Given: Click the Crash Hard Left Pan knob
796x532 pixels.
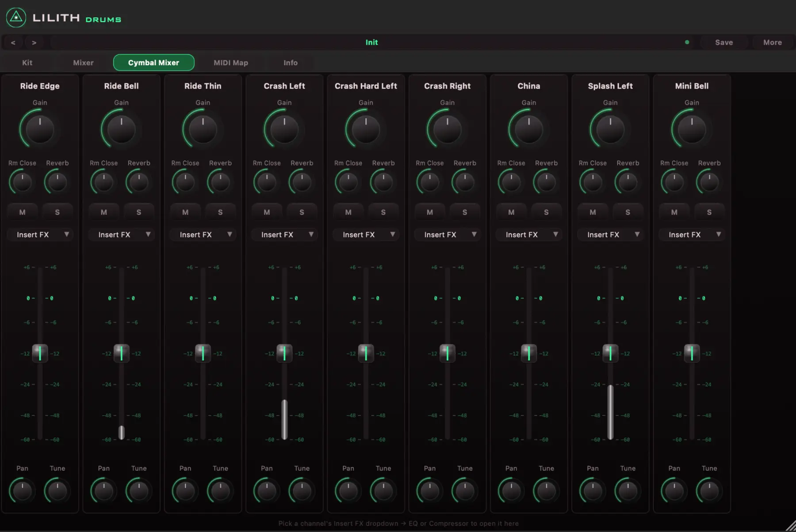Looking at the screenshot, I should click(x=348, y=491).
